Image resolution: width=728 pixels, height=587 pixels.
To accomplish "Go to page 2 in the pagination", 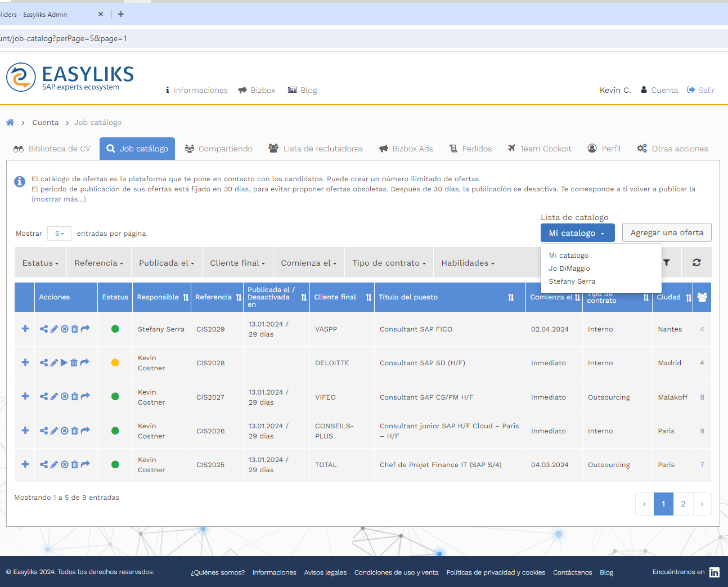I will click(683, 504).
